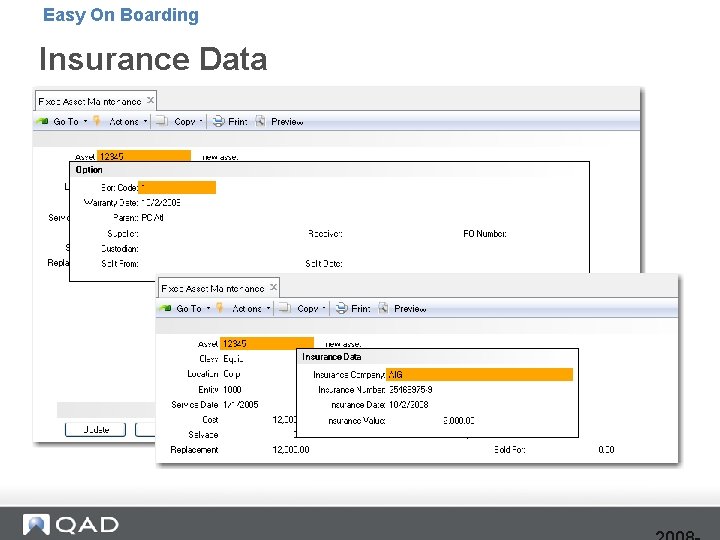Viewport: 720px width, 540px height.
Task: Click the Update button in back window
Action: (96, 430)
